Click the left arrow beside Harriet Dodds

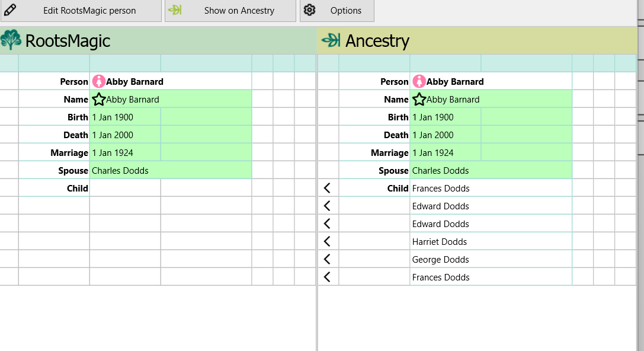pos(328,241)
